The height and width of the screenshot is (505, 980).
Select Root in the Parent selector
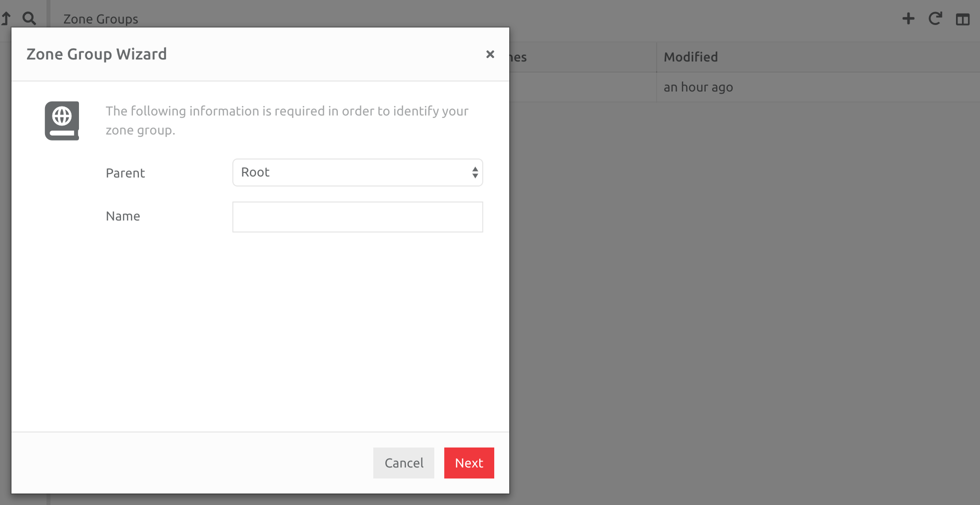coord(357,172)
